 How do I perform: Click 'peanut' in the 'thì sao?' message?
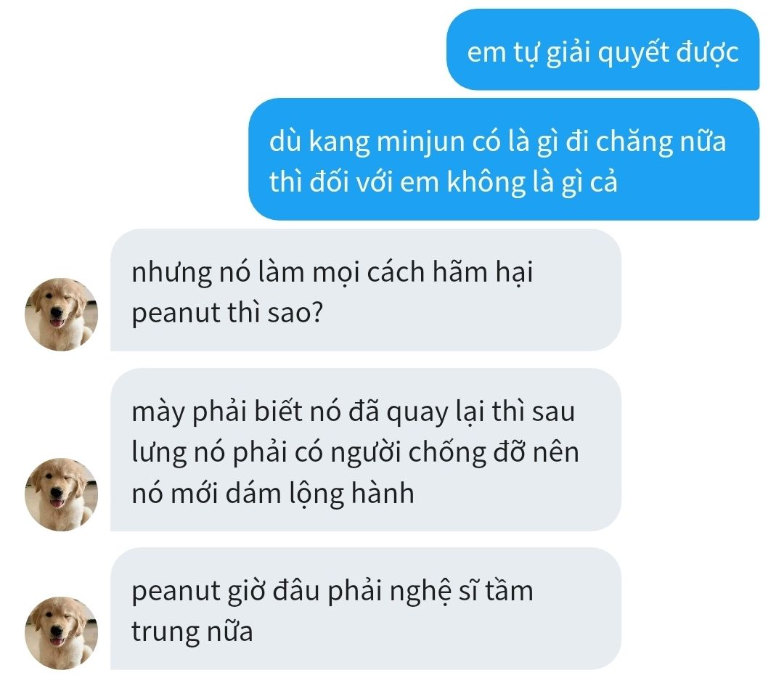coord(176,314)
